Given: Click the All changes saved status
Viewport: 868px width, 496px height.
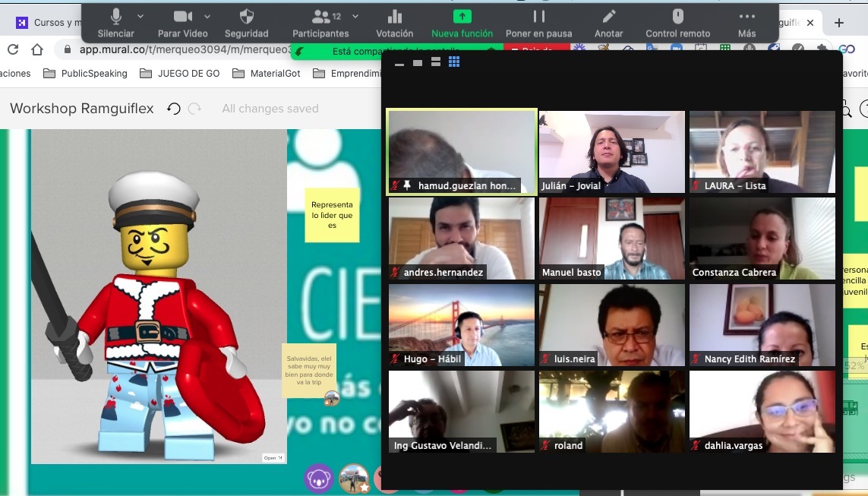Looking at the screenshot, I should point(270,109).
